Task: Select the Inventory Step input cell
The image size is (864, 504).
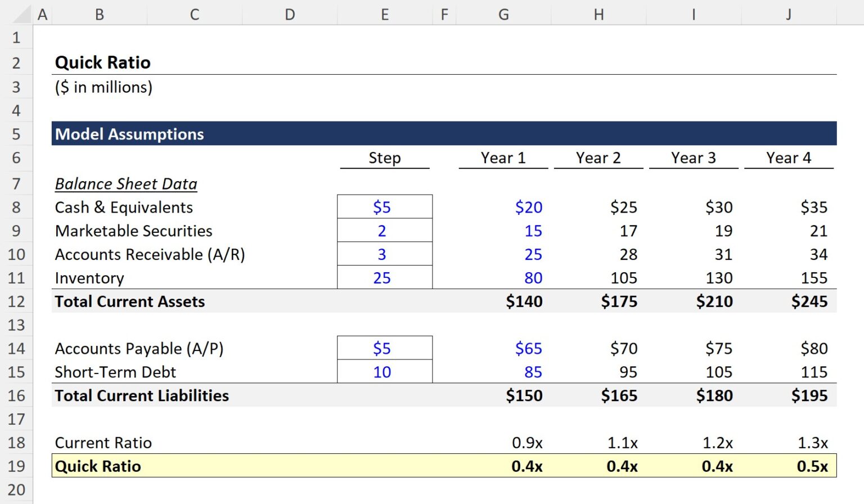Action: tap(384, 277)
